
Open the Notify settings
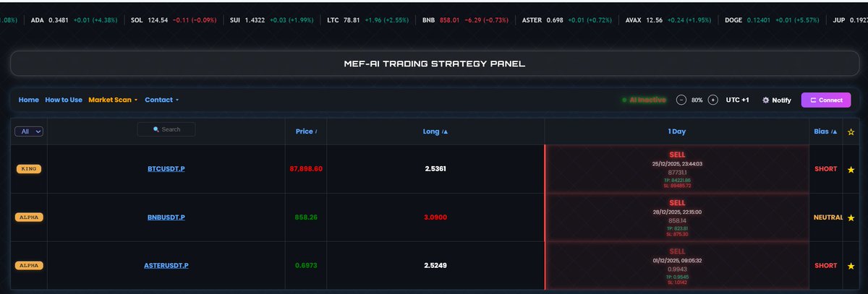(777, 100)
